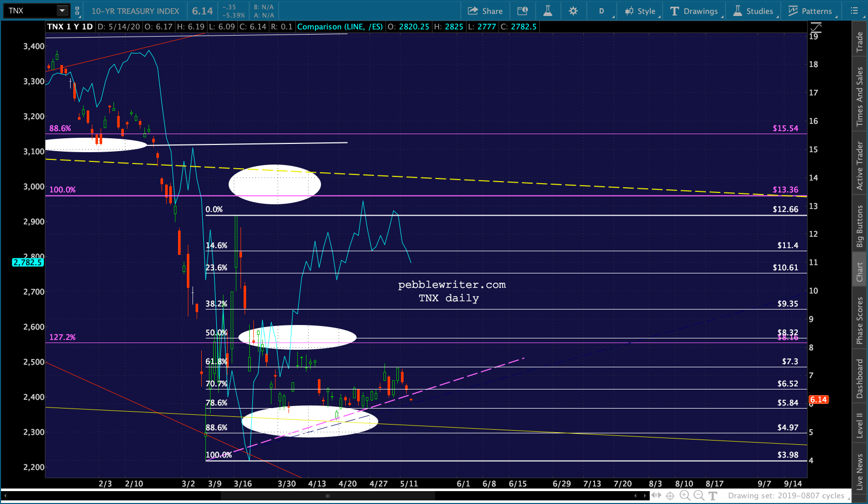
Task: Switch to the Phase Scores tab
Action: pos(859,320)
